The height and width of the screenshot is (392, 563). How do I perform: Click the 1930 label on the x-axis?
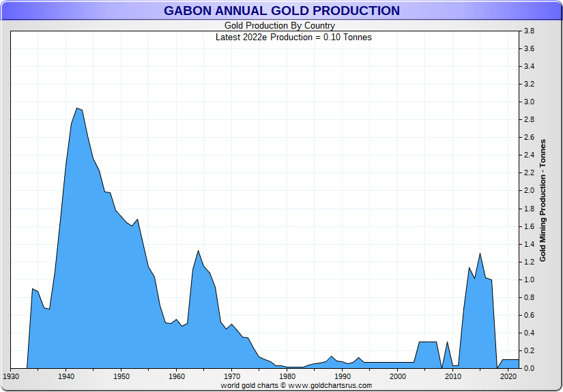pos(11,376)
